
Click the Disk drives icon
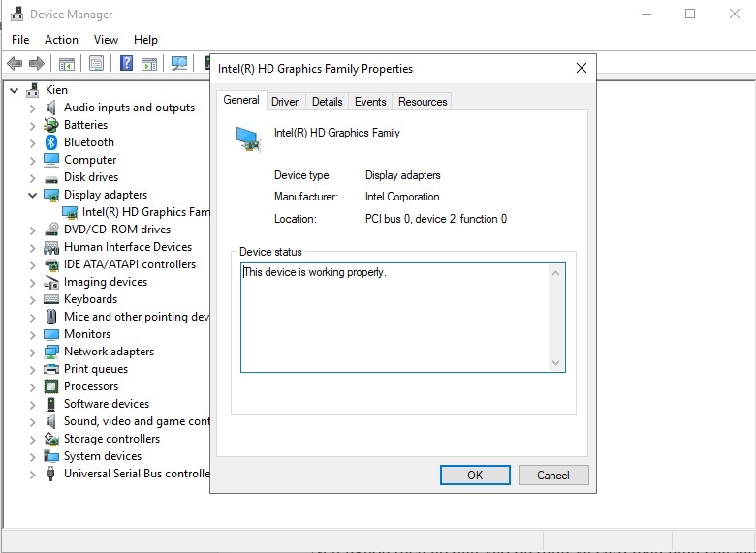pyautogui.click(x=51, y=178)
